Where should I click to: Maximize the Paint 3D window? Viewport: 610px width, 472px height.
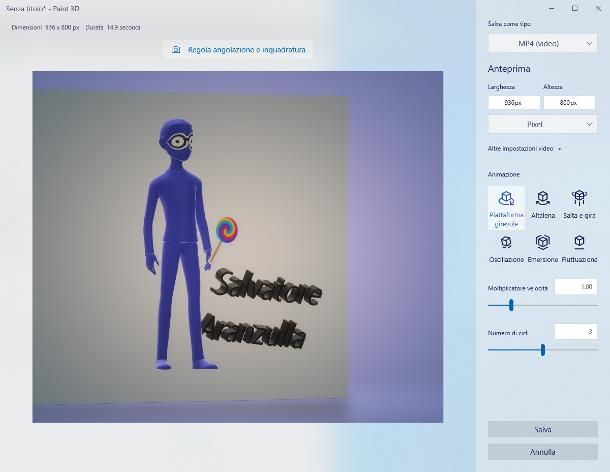pos(575,8)
